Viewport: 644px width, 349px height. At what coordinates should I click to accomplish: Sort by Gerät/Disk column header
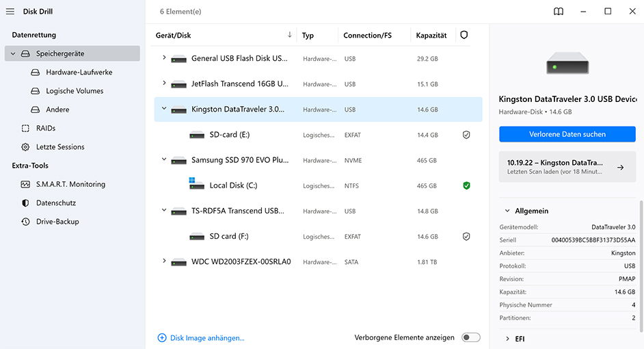pos(174,36)
